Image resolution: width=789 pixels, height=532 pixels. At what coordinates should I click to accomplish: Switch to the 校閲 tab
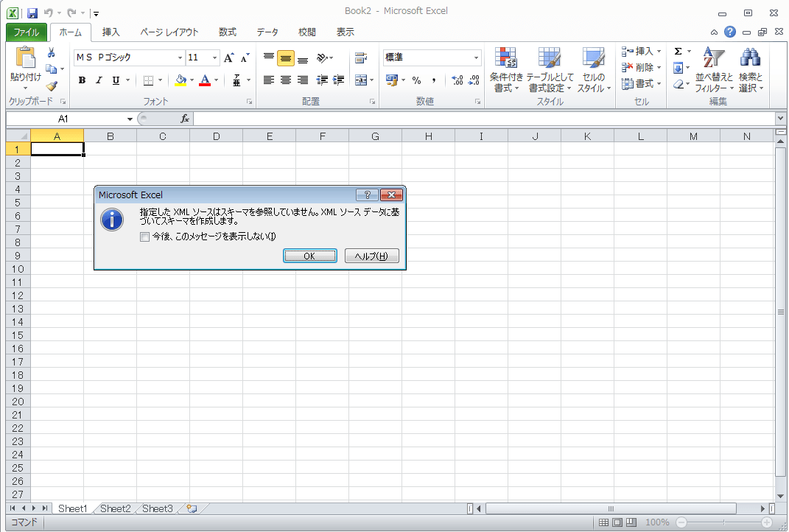[307, 32]
